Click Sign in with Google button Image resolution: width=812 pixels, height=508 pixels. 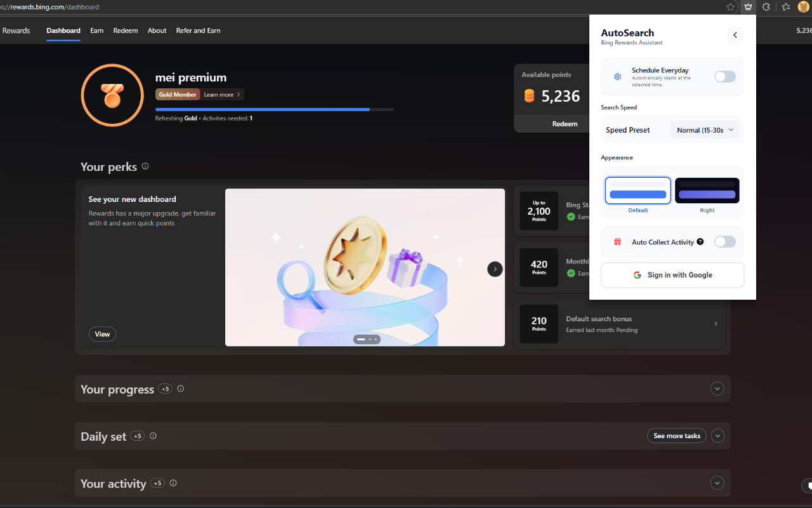[x=672, y=275]
